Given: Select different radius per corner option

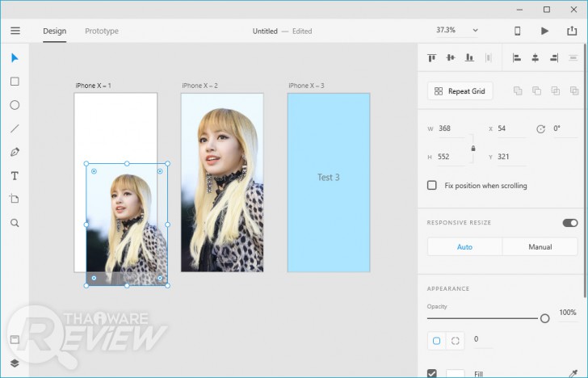Looking at the screenshot, I should pos(456,341).
